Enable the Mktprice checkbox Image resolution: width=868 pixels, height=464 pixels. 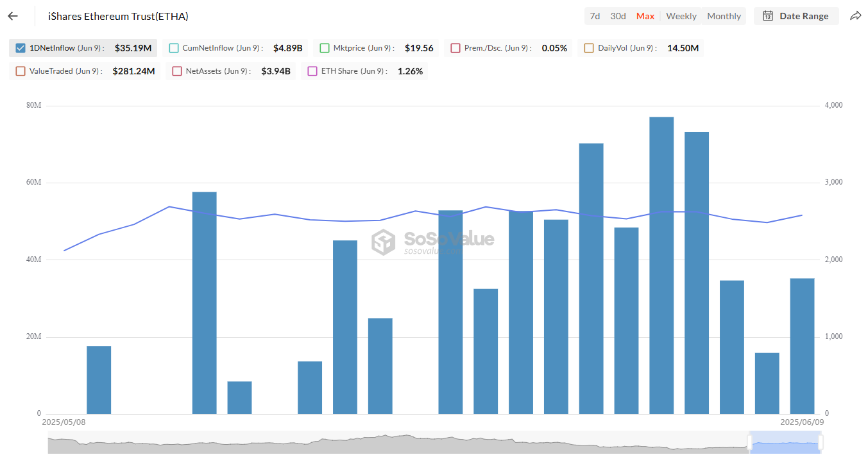coord(325,48)
